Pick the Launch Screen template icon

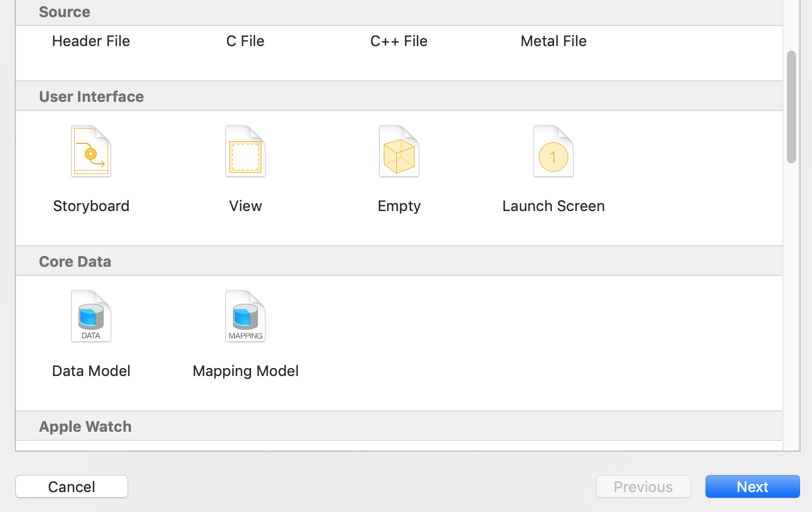click(553, 151)
